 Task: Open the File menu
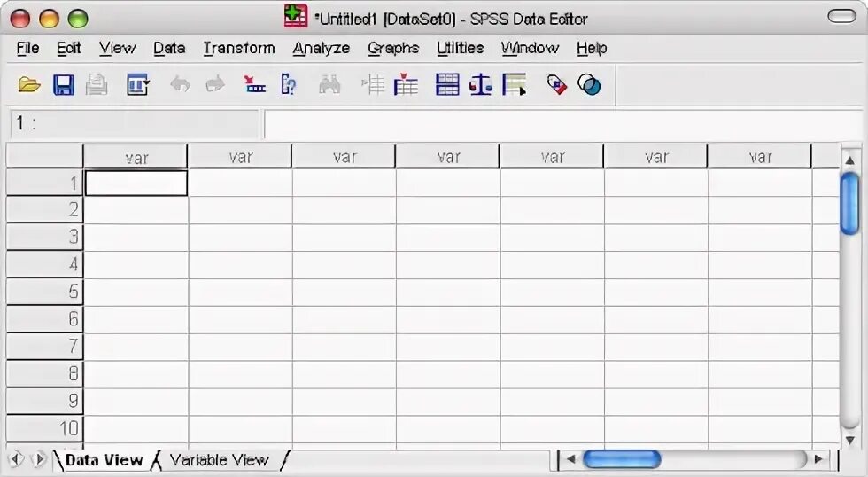pyautogui.click(x=27, y=48)
